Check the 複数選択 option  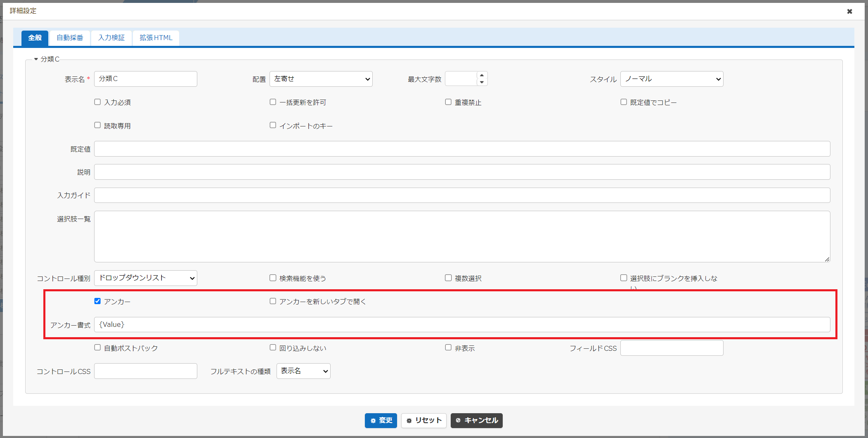click(x=448, y=278)
